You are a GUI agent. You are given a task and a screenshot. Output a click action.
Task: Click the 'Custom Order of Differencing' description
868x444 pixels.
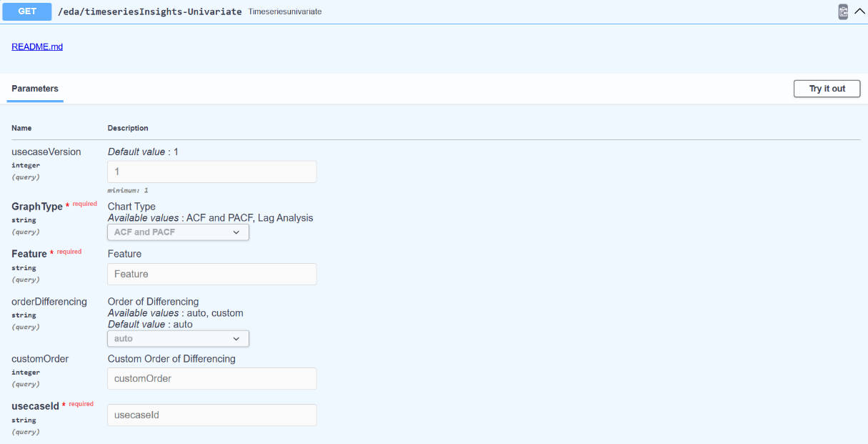(x=171, y=359)
